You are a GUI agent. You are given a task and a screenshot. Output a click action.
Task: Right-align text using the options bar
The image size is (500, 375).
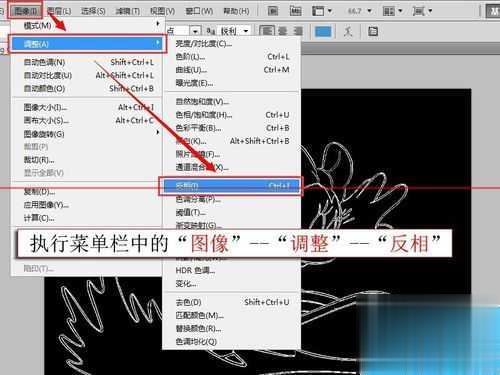pyautogui.click(x=298, y=31)
